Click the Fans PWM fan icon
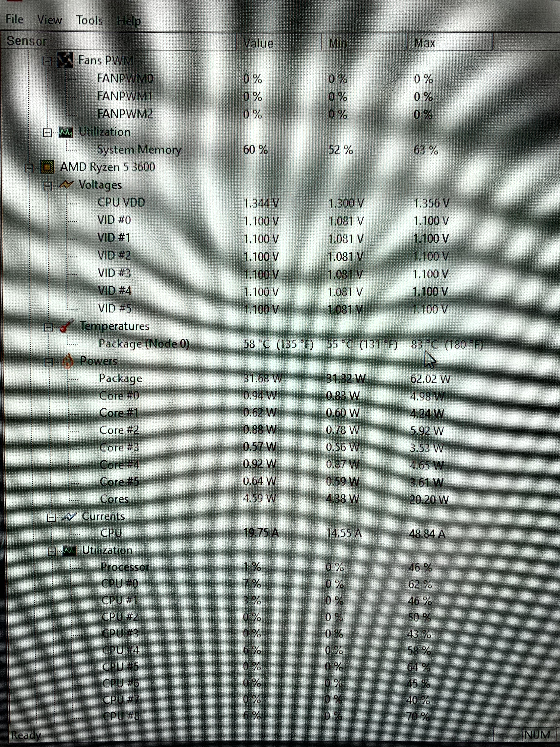The height and width of the screenshot is (747, 560). tap(65, 60)
